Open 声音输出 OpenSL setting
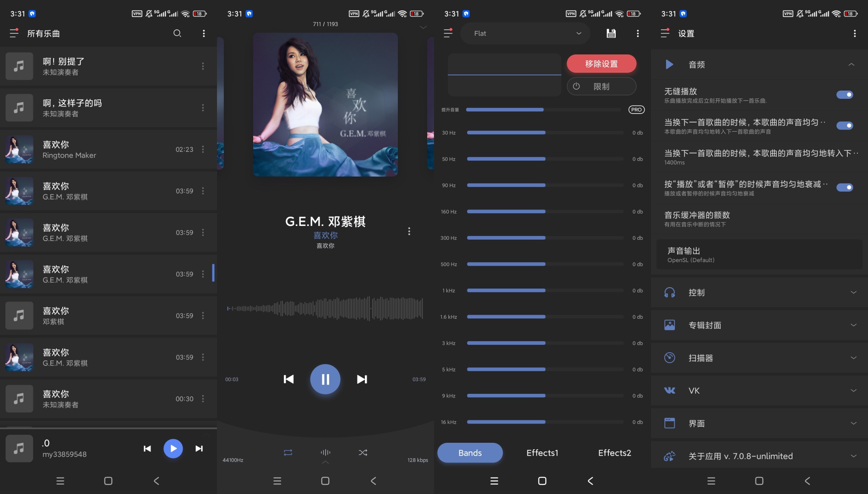 pyautogui.click(x=759, y=254)
